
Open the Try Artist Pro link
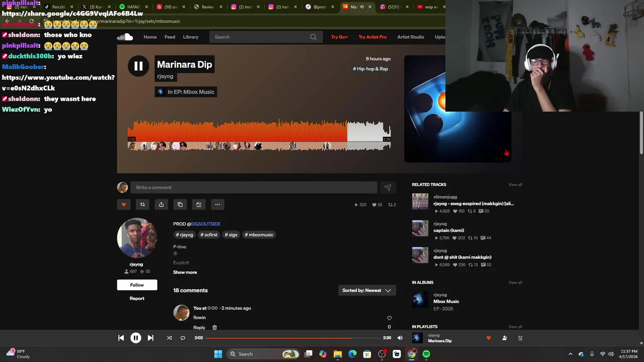coord(372,37)
